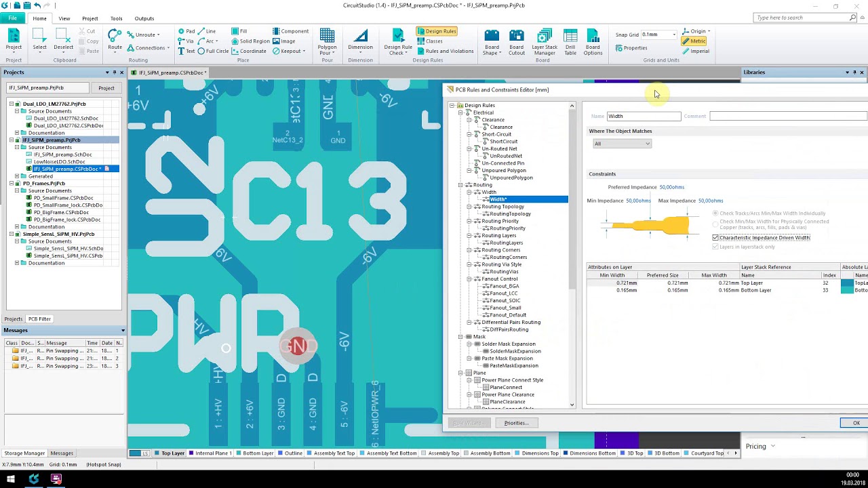The image size is (868, 488).
Task: Place a Component
Action: tap(290, 31)
